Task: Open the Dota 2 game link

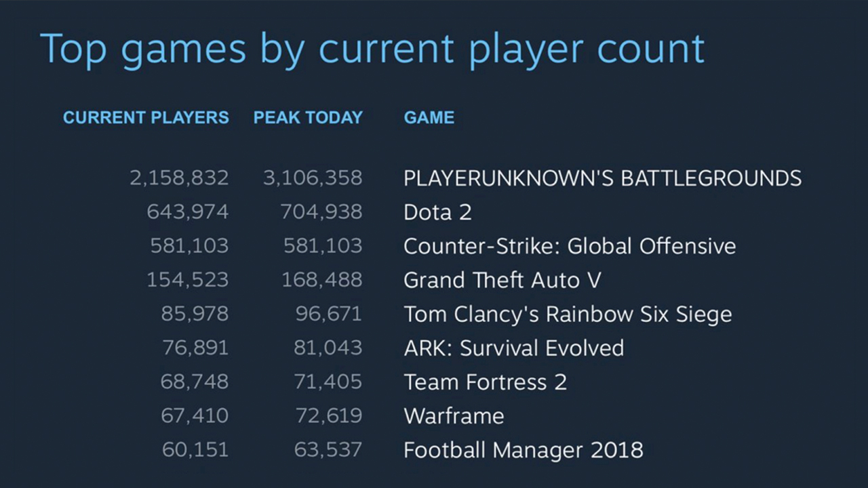Action: [x=437, y=212]
